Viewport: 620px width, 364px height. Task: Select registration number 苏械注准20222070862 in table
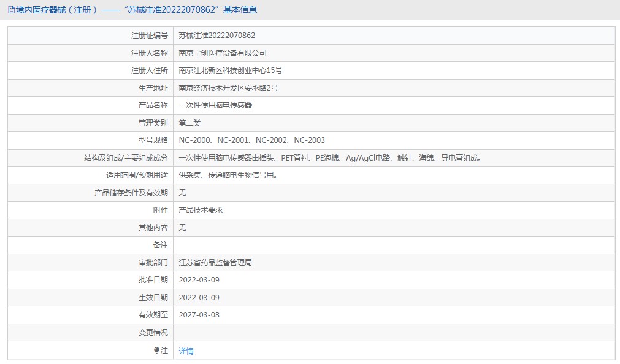tap(216, 36)
